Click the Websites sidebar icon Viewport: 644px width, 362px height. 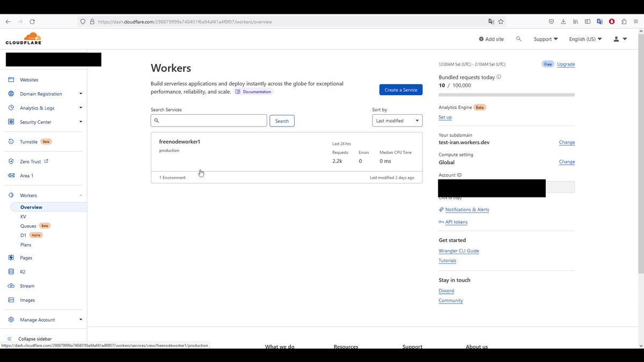click(11, 80)
